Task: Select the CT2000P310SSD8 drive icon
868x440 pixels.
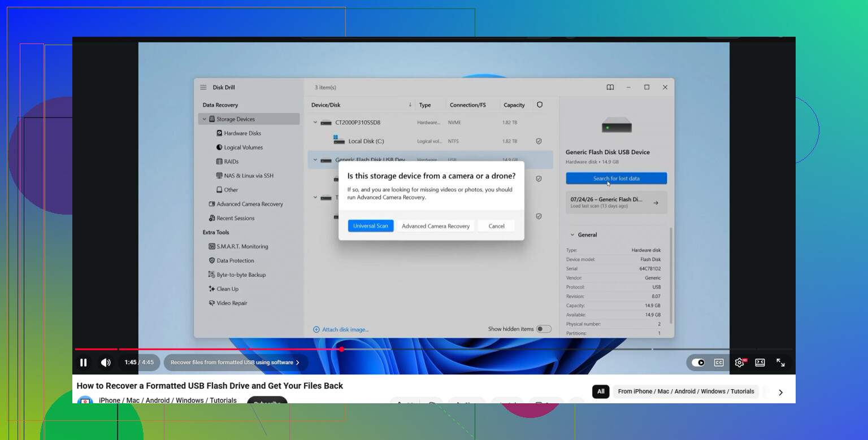Action: (326, 123)
